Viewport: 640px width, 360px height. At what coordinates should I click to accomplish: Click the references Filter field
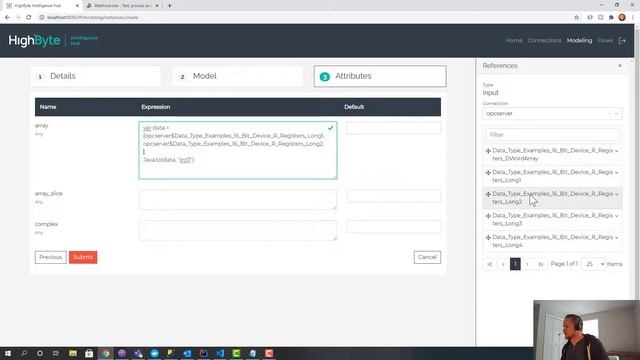(552, 135)
